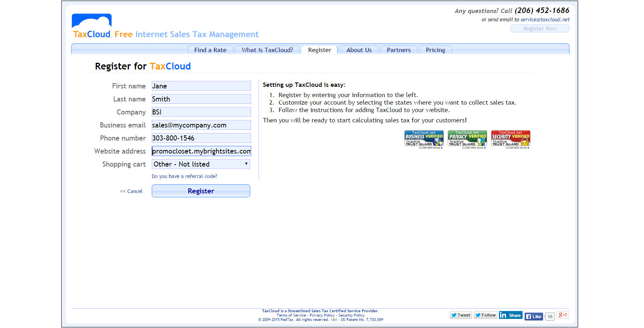Click the Google +1 button
This screenshot has height=328, width=644.
[563, 315]
